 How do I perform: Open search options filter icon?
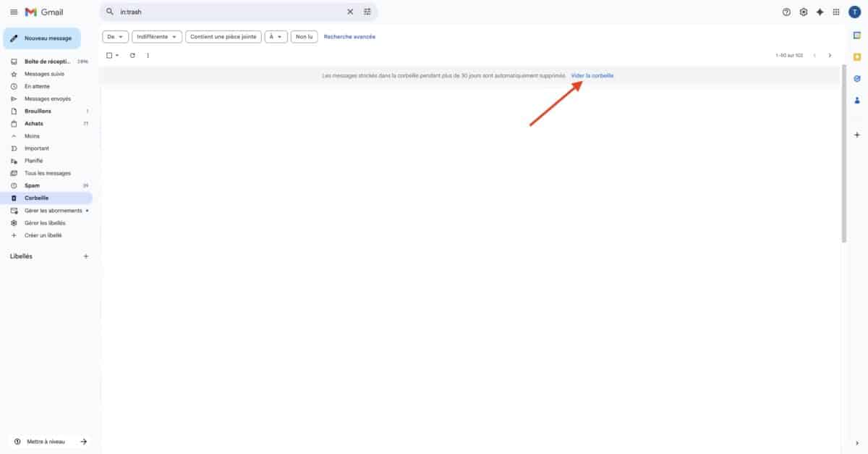(367, 12)
